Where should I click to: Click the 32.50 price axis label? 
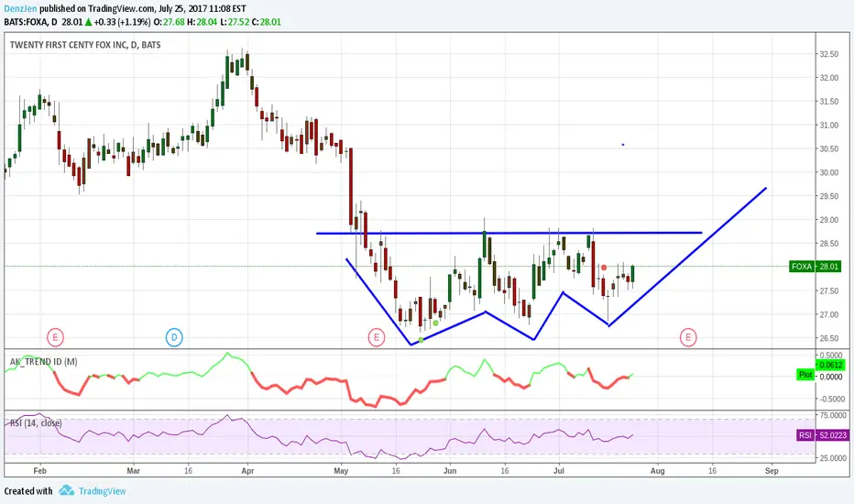(x=829, y=54)
